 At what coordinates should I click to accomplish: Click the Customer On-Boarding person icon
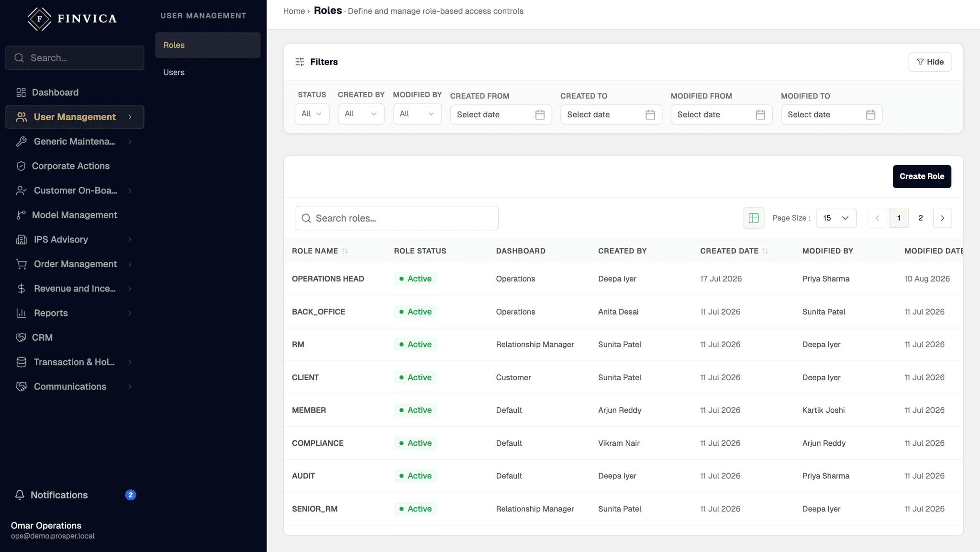21,191
